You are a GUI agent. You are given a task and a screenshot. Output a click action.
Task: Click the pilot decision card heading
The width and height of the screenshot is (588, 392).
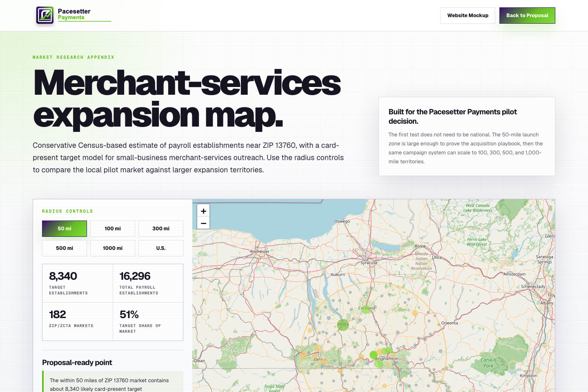pos(453,116)
